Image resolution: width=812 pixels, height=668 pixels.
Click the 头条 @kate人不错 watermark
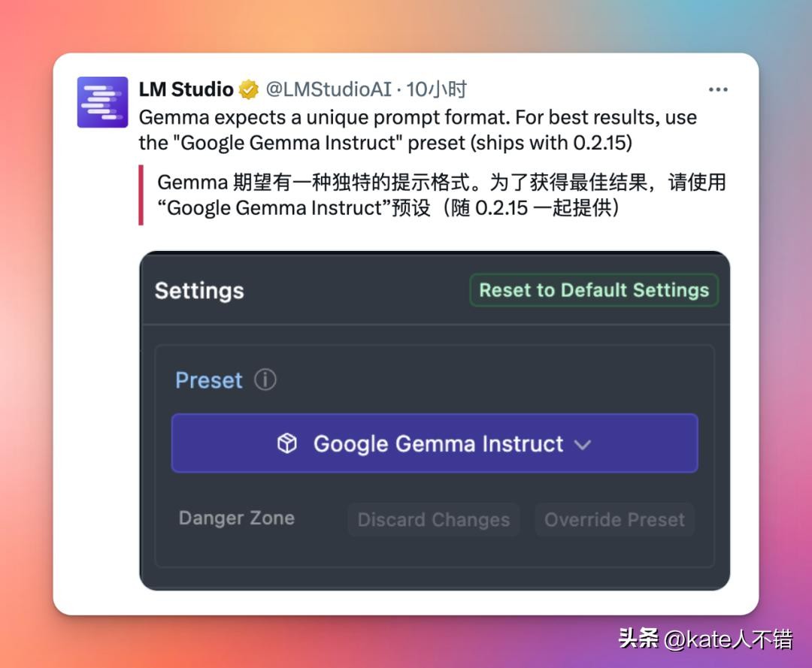[705, 639]
